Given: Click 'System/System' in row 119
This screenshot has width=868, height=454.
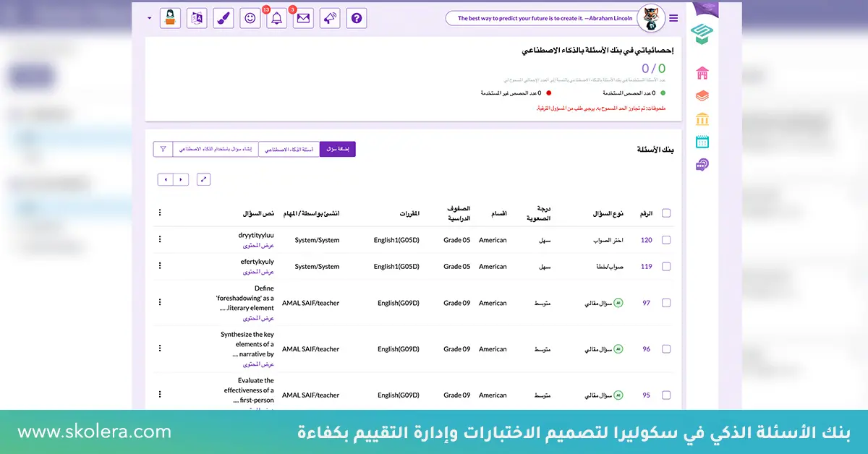Looking at the screenshot, I should click(x=317, y=266).
